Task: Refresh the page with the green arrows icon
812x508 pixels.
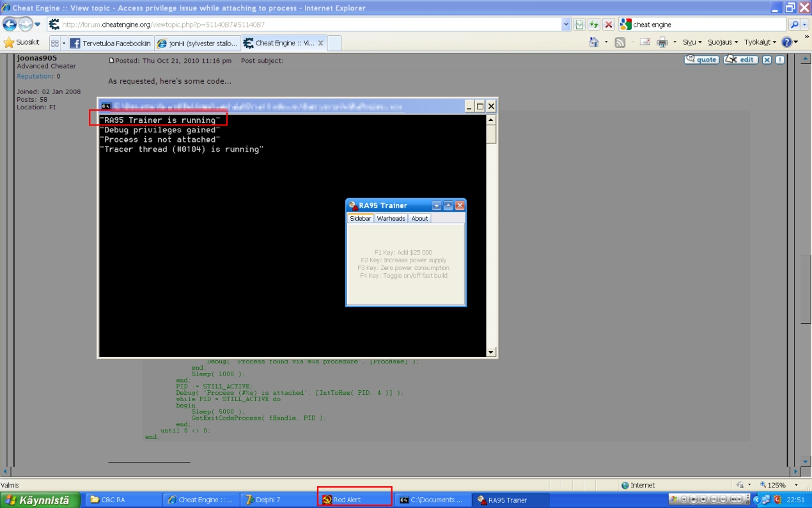Action: pos(594,24)
